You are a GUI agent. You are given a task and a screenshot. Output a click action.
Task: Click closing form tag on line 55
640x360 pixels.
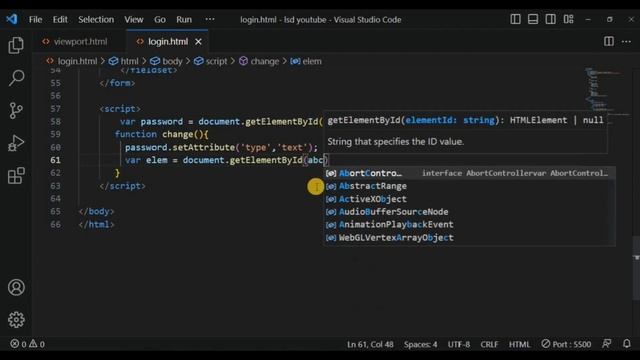[x=117, y=83]
